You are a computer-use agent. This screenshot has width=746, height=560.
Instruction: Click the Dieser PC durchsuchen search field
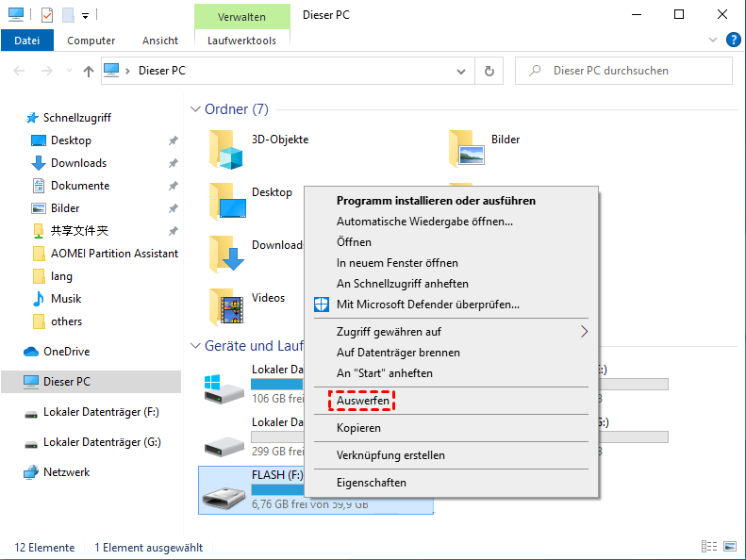pos(632,71)
